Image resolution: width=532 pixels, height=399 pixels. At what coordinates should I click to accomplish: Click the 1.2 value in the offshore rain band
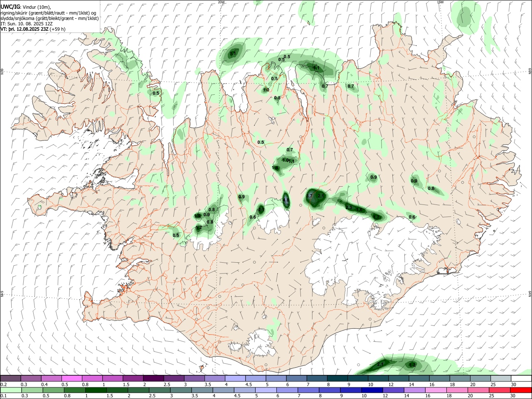click(412, 365)
